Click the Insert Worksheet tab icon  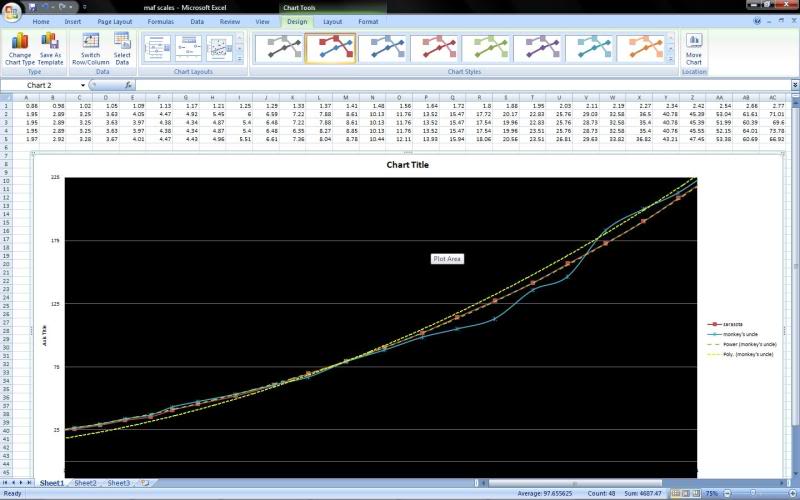[x=145, y=483]
